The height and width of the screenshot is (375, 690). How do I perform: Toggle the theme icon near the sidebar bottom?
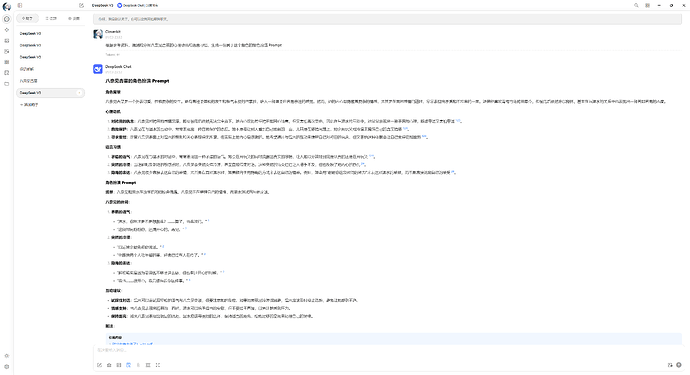pos(7,356)
